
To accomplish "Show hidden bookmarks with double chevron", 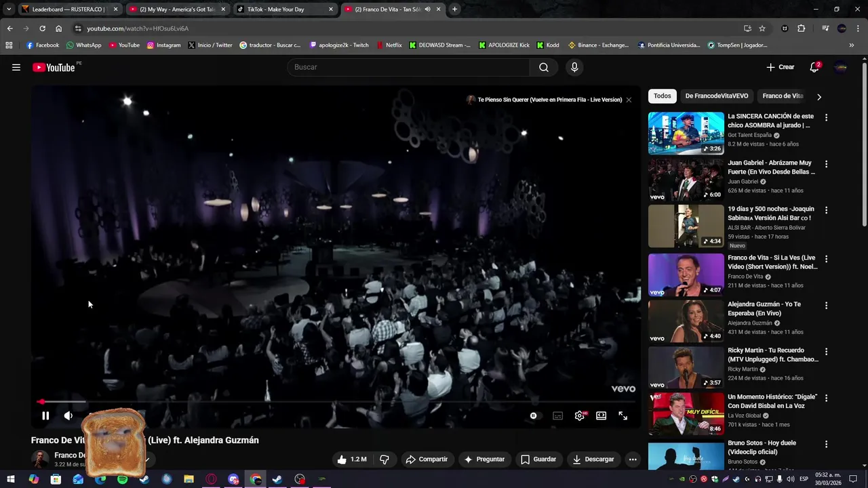I will pyautogui.click(x=852, y=45).
